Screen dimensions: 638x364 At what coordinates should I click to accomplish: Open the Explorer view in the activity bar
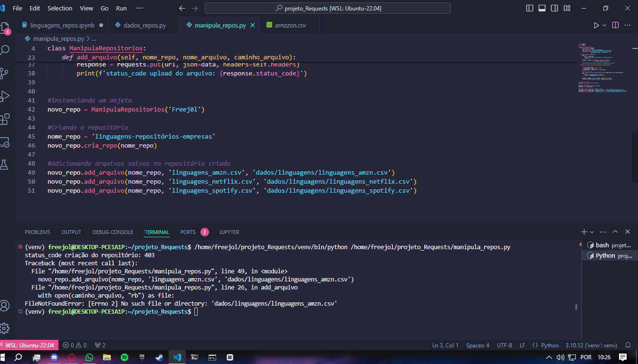click(x=5, y=27)
